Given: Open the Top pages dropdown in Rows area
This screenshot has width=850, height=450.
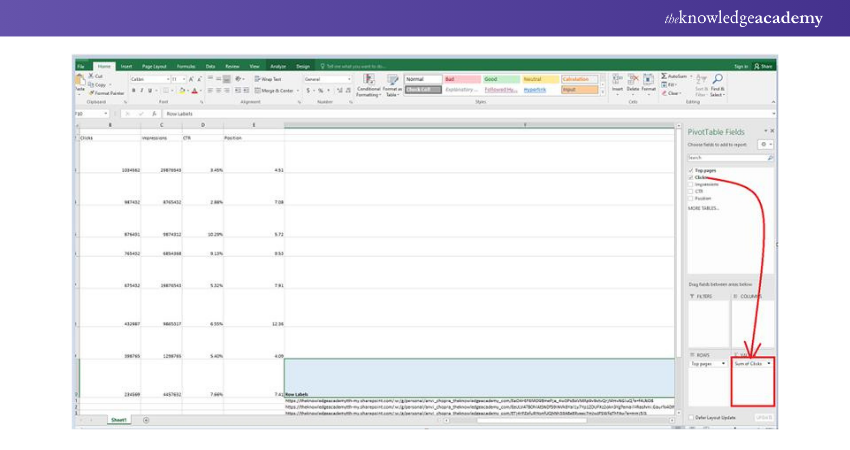Looking at the screenshot, I should click(724, 363).
